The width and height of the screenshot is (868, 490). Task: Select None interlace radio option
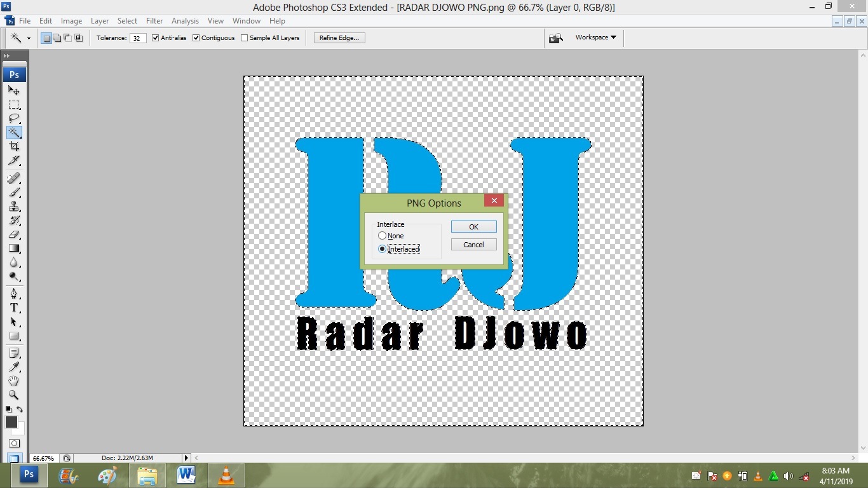tap(382, 236)
